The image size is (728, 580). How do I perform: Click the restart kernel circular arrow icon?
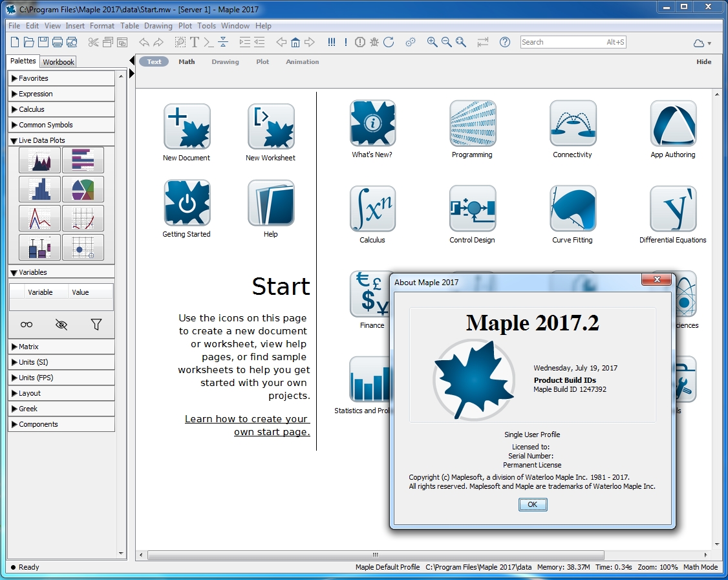point(389,42)
